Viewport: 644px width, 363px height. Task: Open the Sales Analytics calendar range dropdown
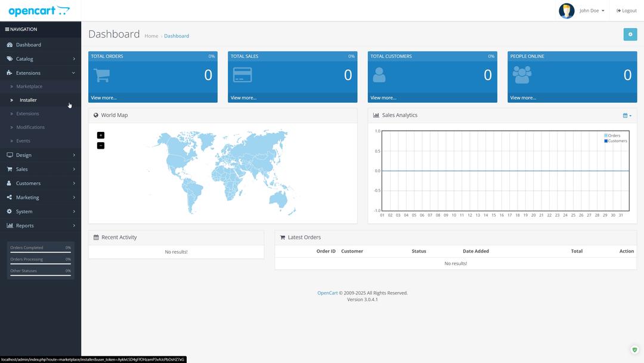pyautogui.click(x=627, y=115)
